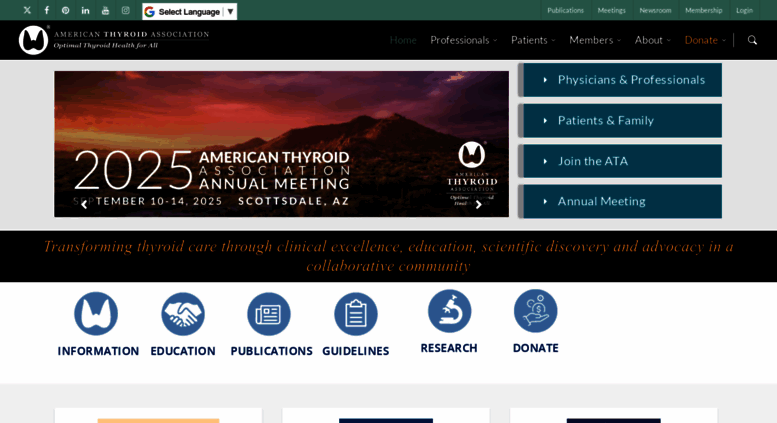This screenshot has height=423, width=777.
Task: Expand the Members menu
Action: coord(595,40)
